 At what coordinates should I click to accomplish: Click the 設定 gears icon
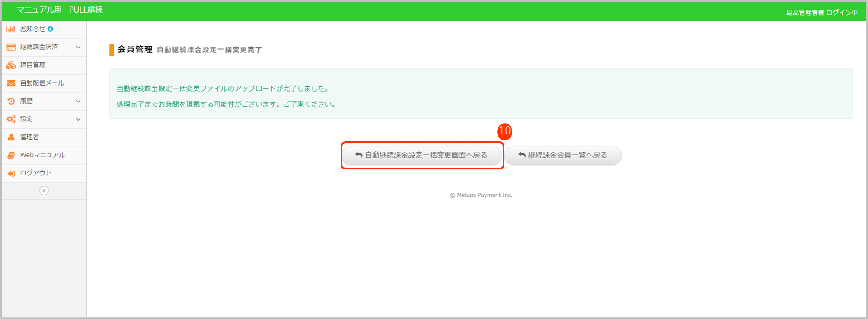(11, 119)
